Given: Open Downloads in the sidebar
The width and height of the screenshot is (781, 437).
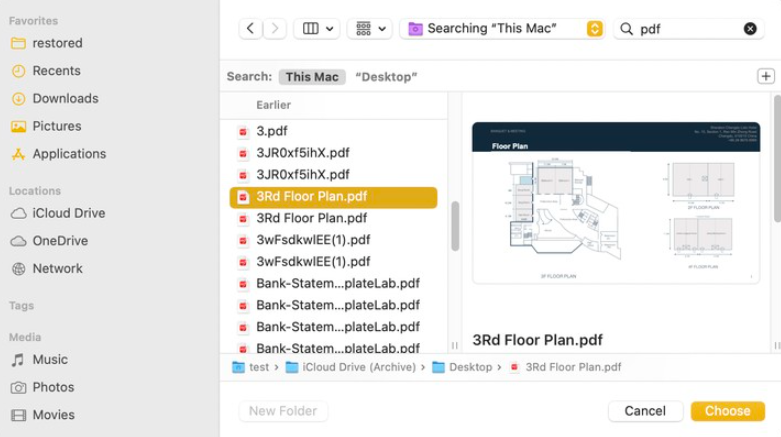Looking at the screenshot, I should 65,99.
